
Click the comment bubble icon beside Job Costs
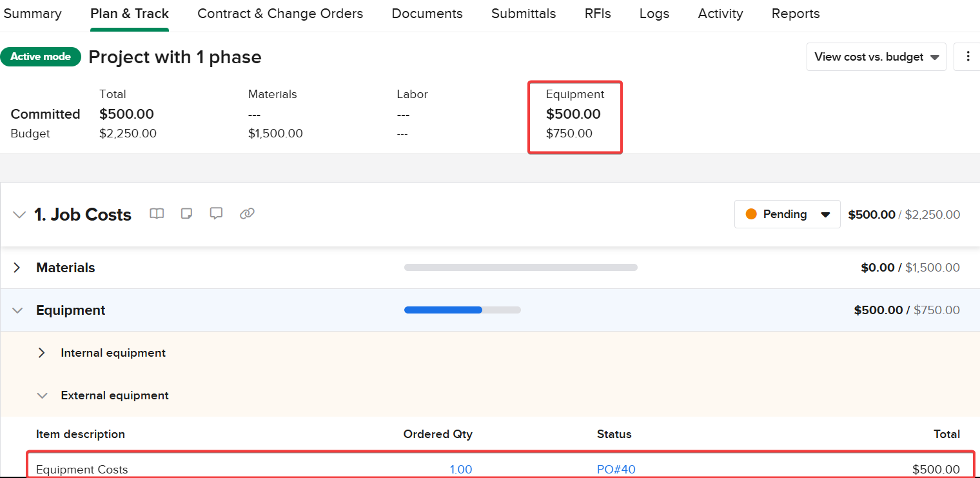tap(216, 214)
